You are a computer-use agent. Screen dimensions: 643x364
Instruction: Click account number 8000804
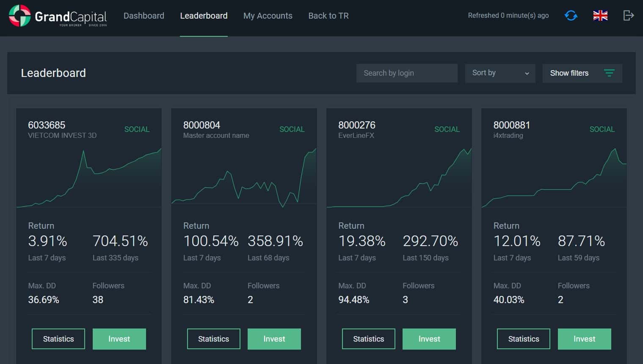point(201,125)
